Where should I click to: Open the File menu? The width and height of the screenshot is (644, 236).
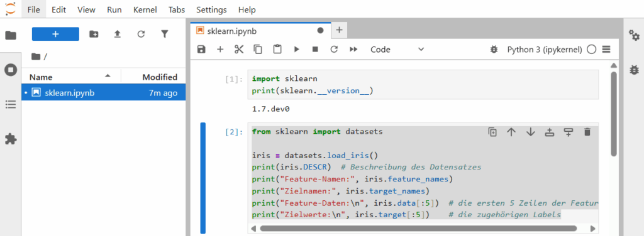[x=34, y=10]
